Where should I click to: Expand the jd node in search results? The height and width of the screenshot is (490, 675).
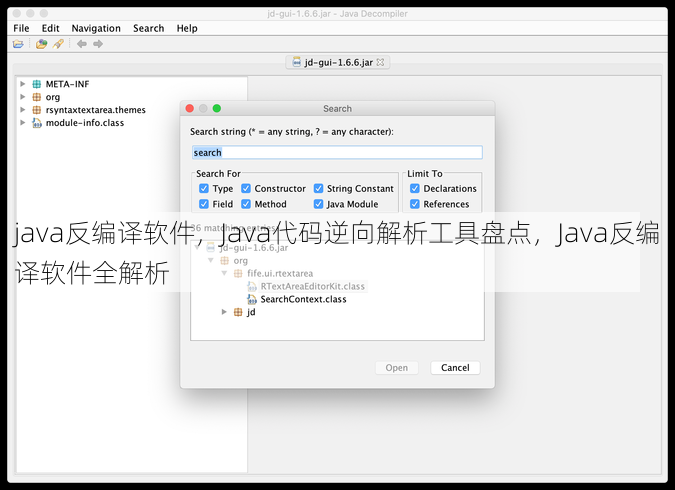[x=224, y=312]
